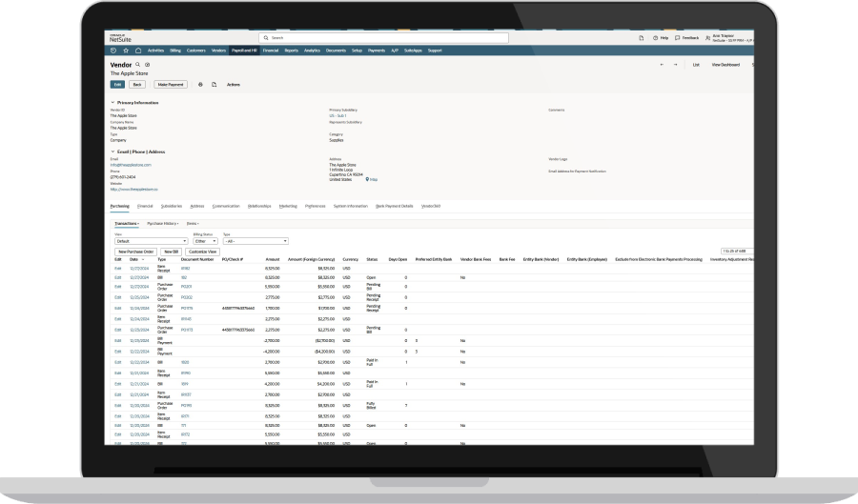858x504 pixels.
Task: Click the vendor email address link
Action: 131,165
